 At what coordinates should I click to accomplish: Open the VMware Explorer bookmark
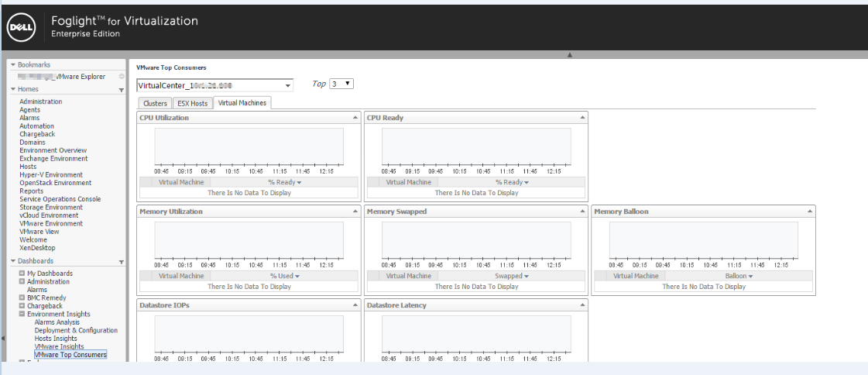point(63,77)
